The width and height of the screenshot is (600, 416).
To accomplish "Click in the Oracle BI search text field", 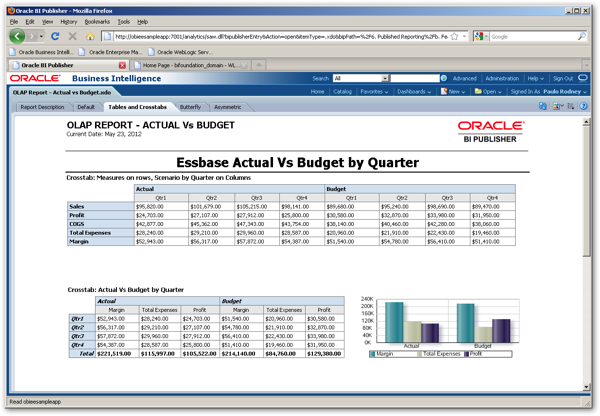I will coord(415,78).
